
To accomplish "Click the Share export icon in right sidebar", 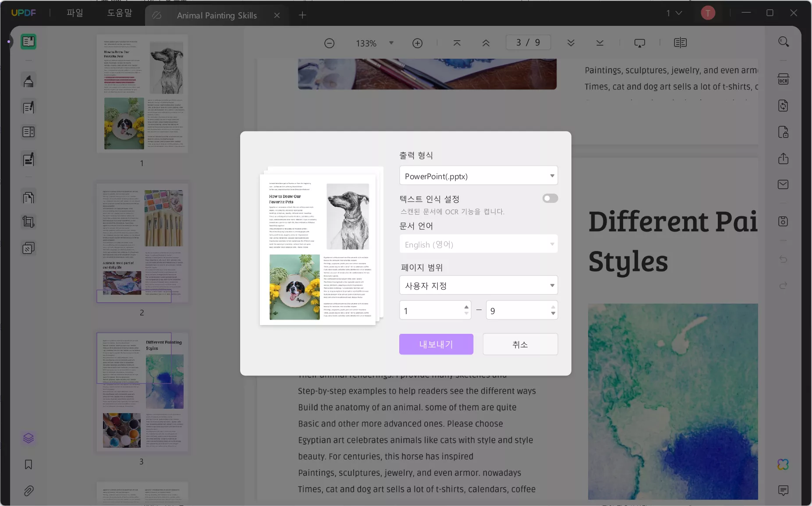I will 784,158.
